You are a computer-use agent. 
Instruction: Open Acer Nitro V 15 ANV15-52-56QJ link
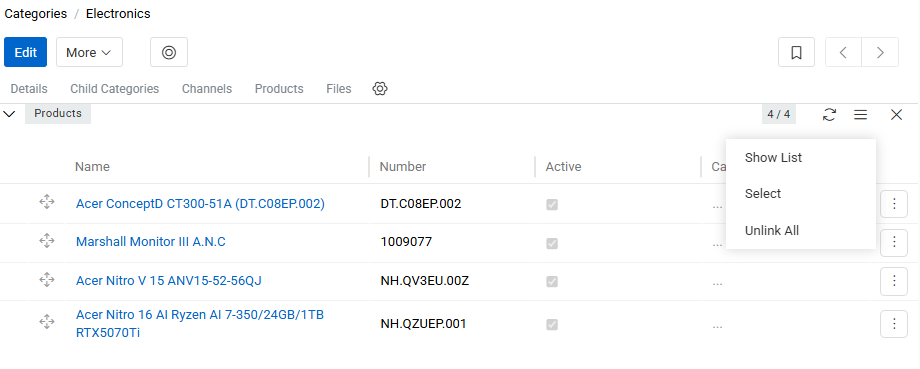click(x=169, y=281)
